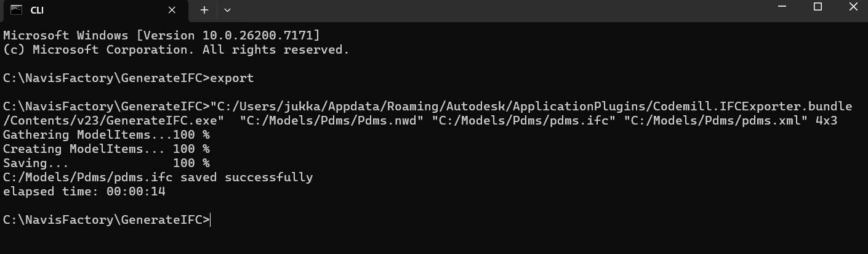Click the terminal icon on the CLI tab

click(17, 10)
